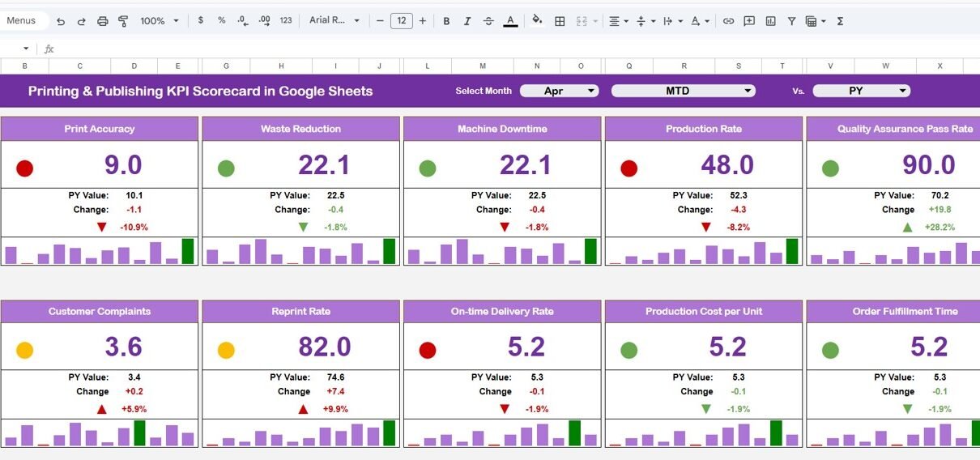980x460 pixels.
Task: Open the Select Month dropdown showing Apr
Action: coord(559,91)
